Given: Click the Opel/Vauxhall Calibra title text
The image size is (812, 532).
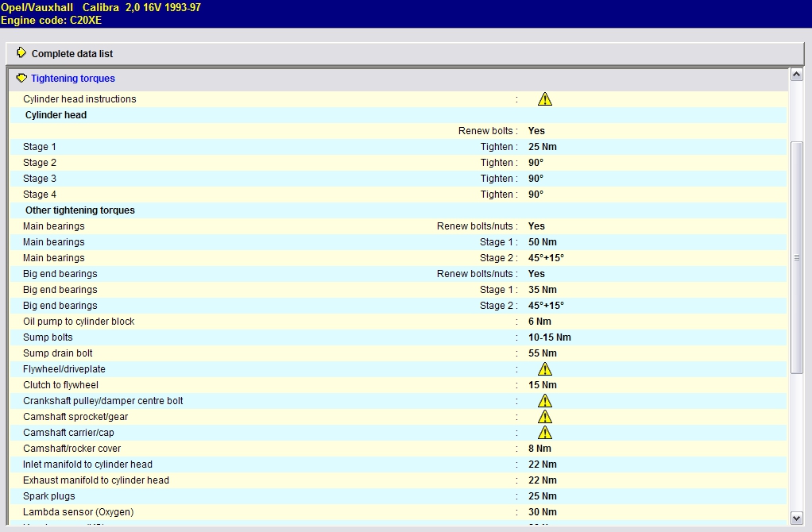Looking at the screenshot, I should click(101, 8).
